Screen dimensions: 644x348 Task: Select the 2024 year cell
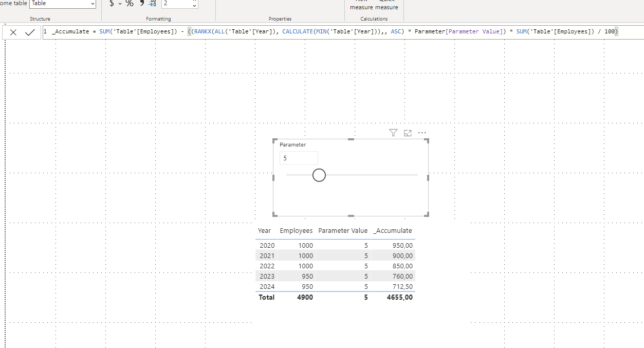tap(267, 287)
